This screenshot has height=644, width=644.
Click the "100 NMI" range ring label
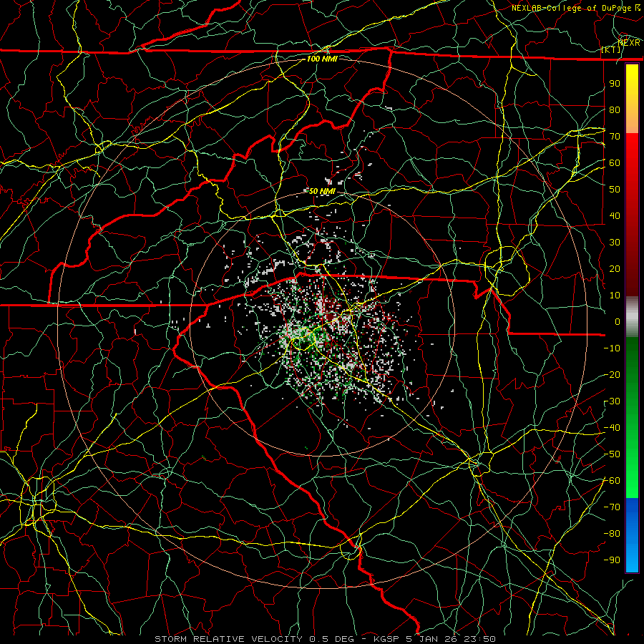pos(322,59)
